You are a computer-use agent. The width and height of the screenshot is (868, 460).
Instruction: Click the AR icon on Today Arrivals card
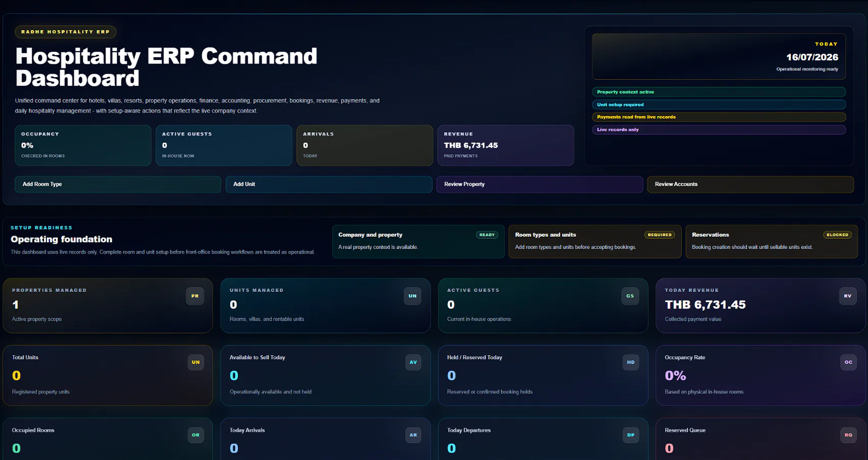413,435
